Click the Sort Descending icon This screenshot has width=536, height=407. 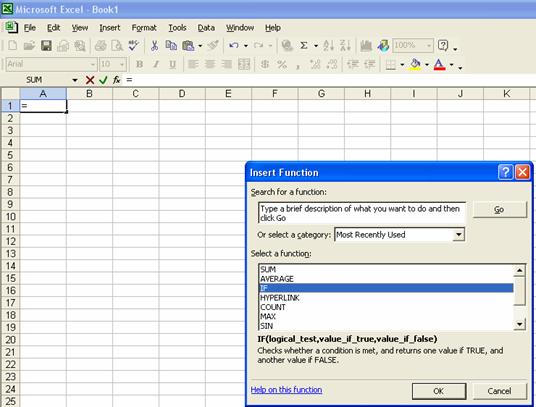tap(345, 45)
